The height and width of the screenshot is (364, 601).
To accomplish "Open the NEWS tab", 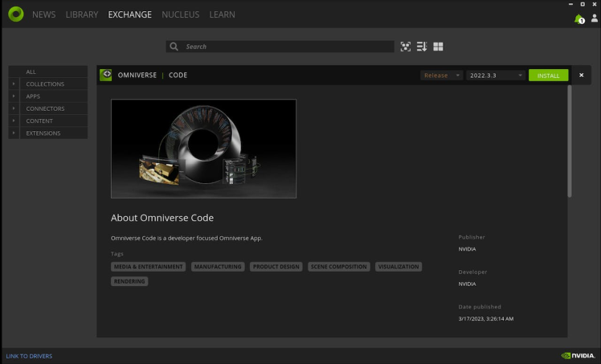I will pyautogui.click(x=43, y=14).
